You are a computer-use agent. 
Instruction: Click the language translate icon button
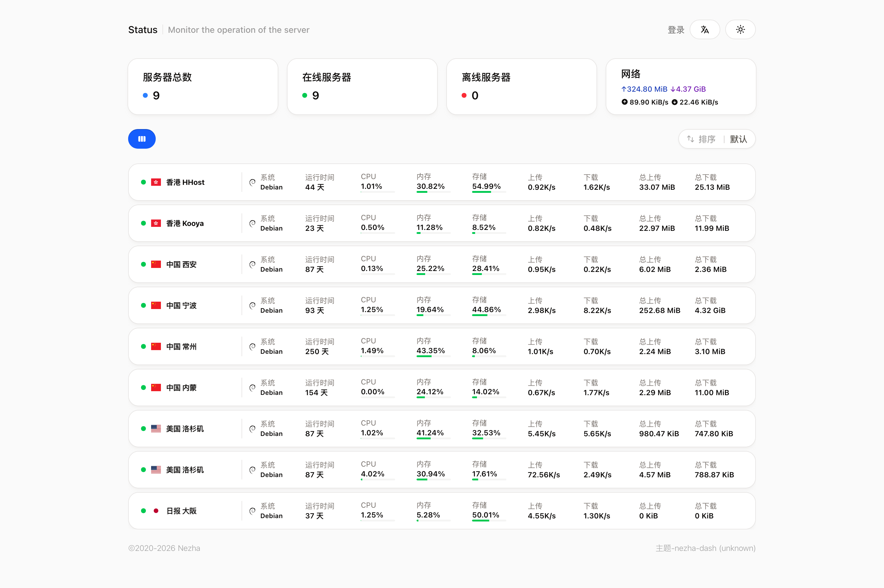[x=704, y=30]
